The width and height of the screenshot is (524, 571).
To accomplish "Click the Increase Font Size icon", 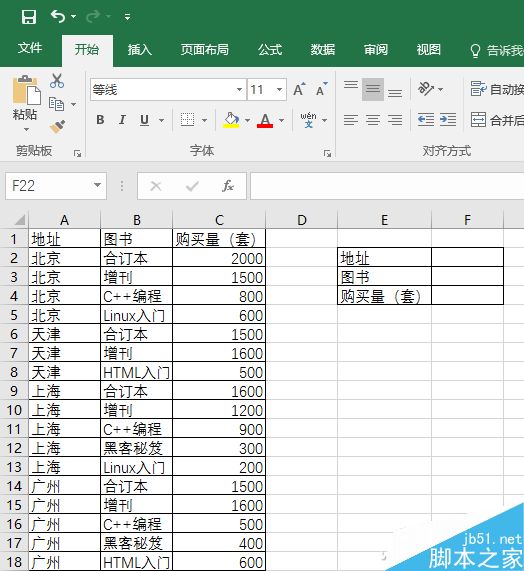I will coord(299,89).
